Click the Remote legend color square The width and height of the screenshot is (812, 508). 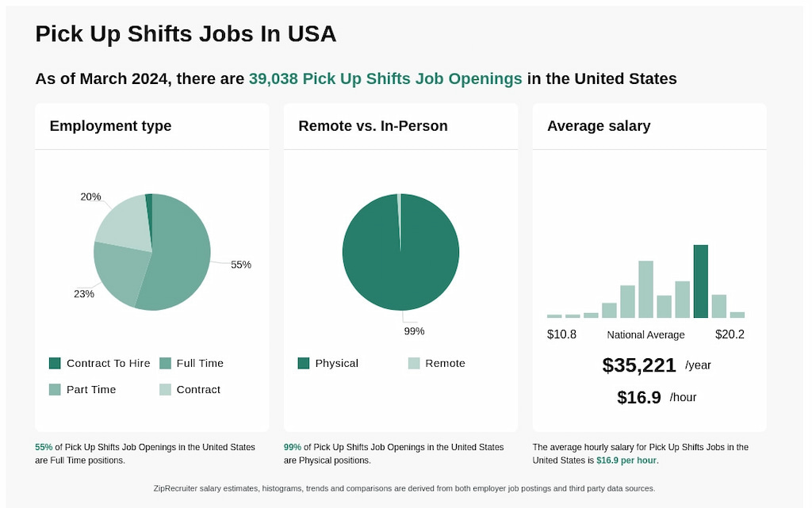click(x=414, y=363)
